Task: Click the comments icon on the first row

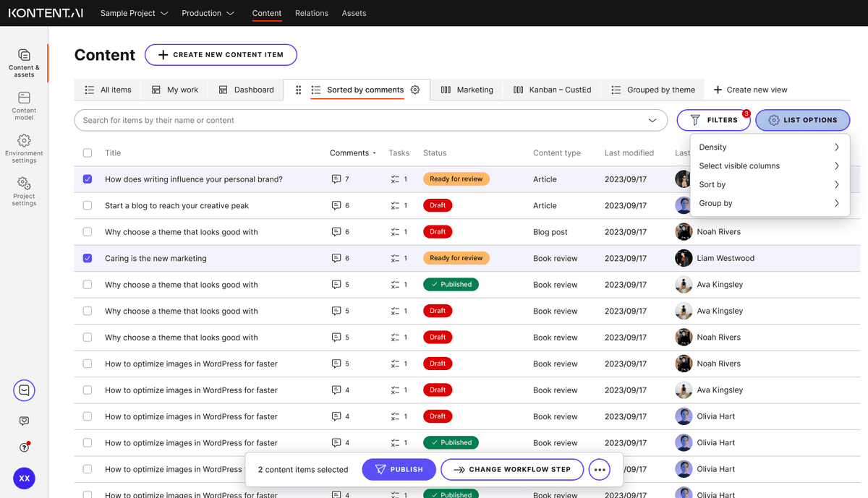Action: tap(336, 179)
